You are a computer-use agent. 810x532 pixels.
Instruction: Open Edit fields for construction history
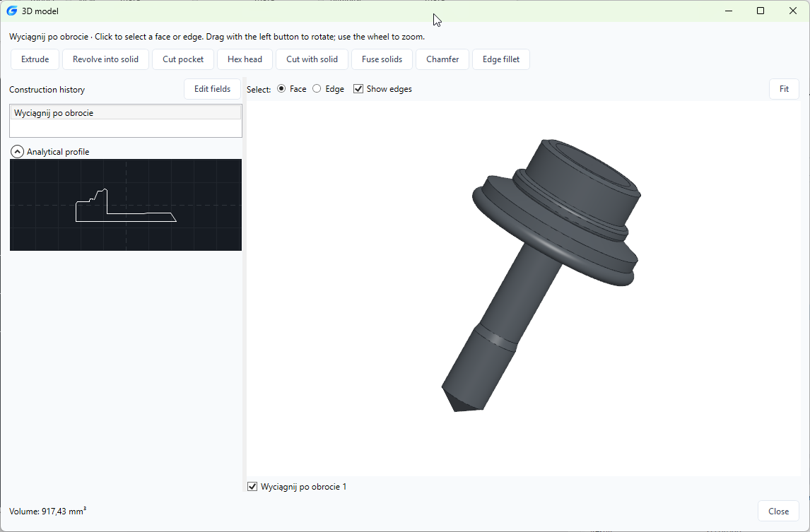(x=212, y=89)
